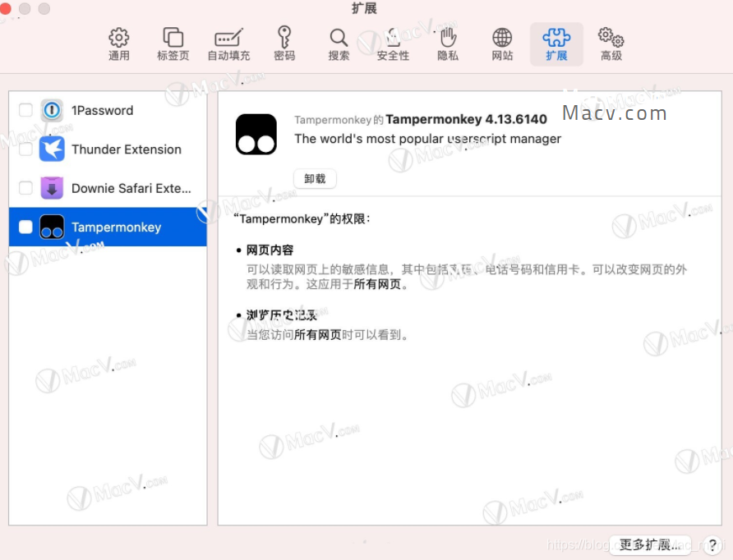Select the Thunder Extension row label
The height and width of the screenshot is (560, 733).
(x=127, y=149)
